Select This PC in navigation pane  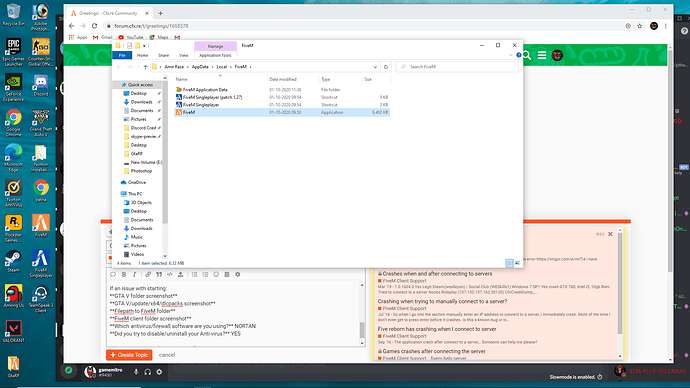pos(135,194)
